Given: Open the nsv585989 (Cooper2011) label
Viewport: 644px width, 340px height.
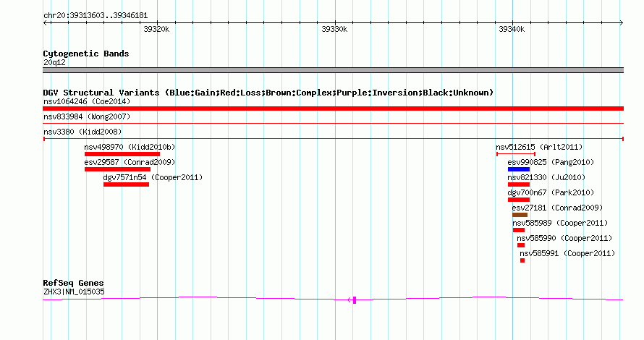Looking at the screenshot, I should pyautogui.click(x=560, y=223).
